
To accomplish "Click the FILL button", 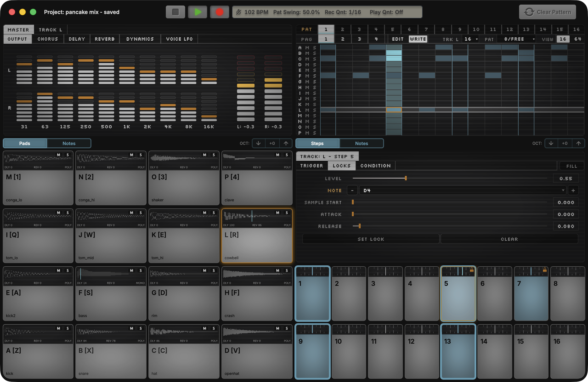I will [572, 166].
